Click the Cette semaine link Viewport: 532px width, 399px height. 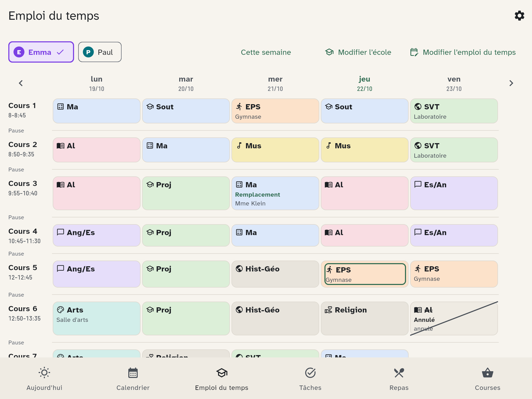point(266,52)
